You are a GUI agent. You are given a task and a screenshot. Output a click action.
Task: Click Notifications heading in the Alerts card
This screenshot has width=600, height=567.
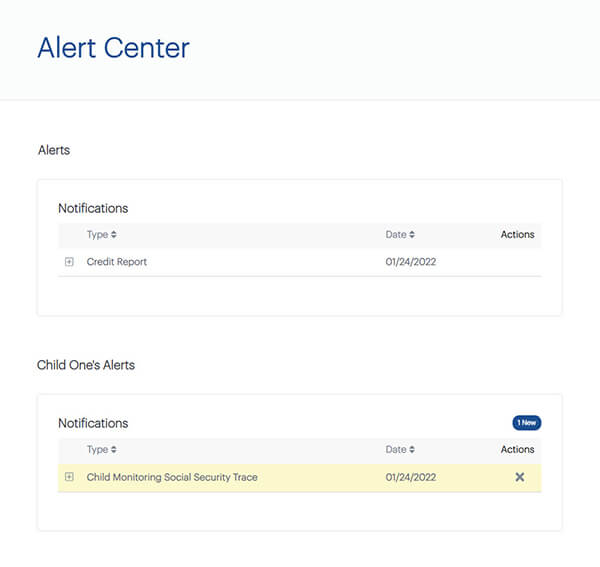pyautogui.click(x=93, y=208)
